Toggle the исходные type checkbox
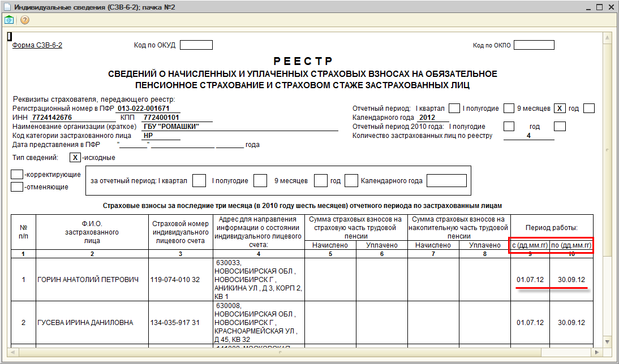This screenshot has width=619, height=364. tap(75, 158)
